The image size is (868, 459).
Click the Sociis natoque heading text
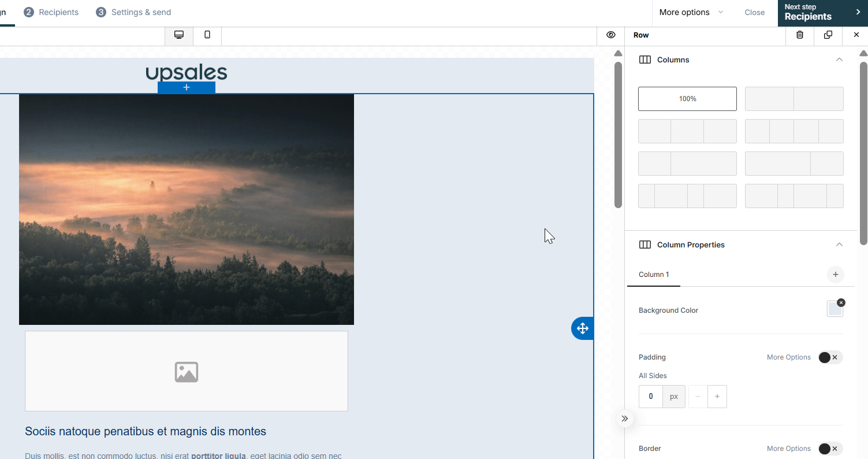(x=146, y=431)
